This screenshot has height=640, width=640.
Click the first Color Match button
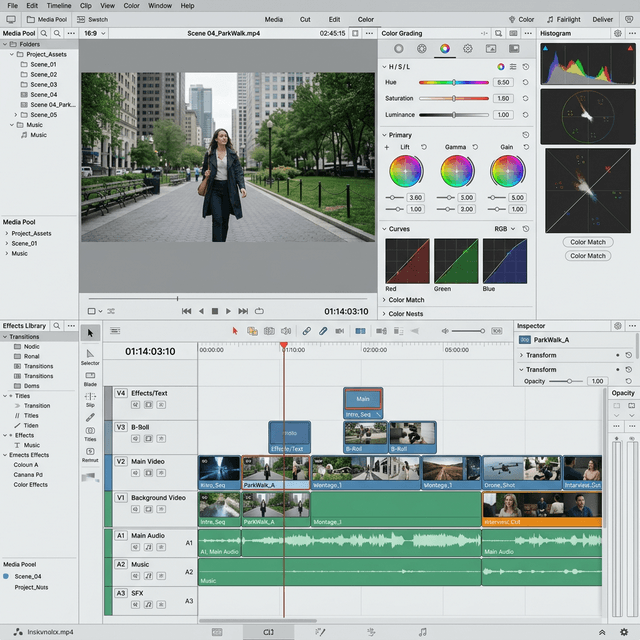point(588,242)
